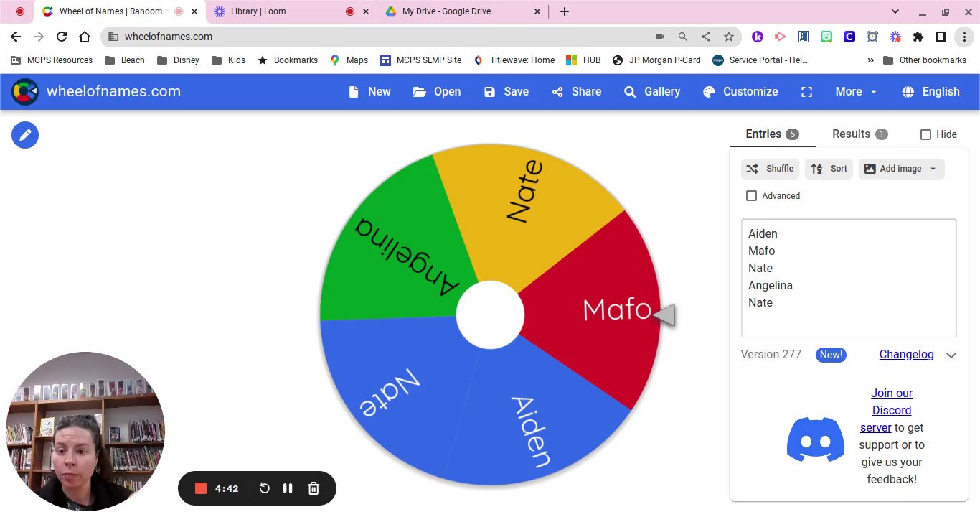Sort the wheel entries

(x=829, y=169)
